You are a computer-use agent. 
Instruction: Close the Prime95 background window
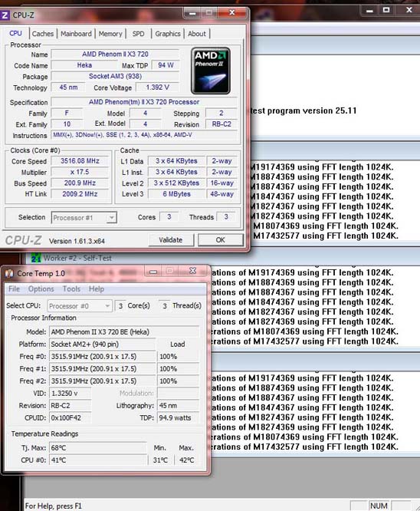(409, 11)
